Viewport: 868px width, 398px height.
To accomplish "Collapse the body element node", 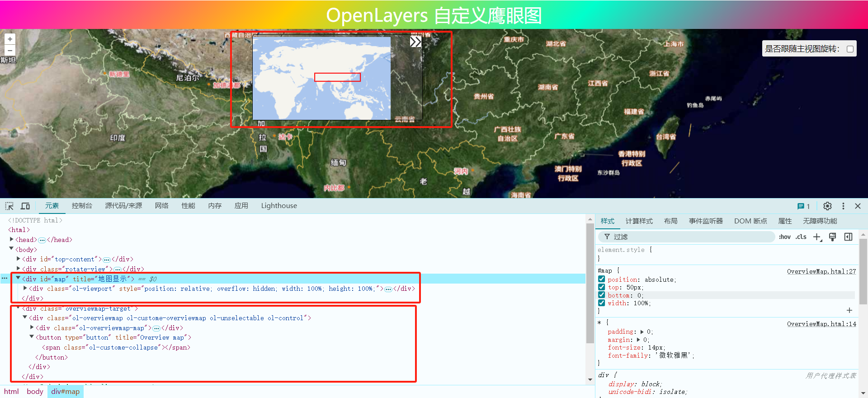I will click(11, 249).
